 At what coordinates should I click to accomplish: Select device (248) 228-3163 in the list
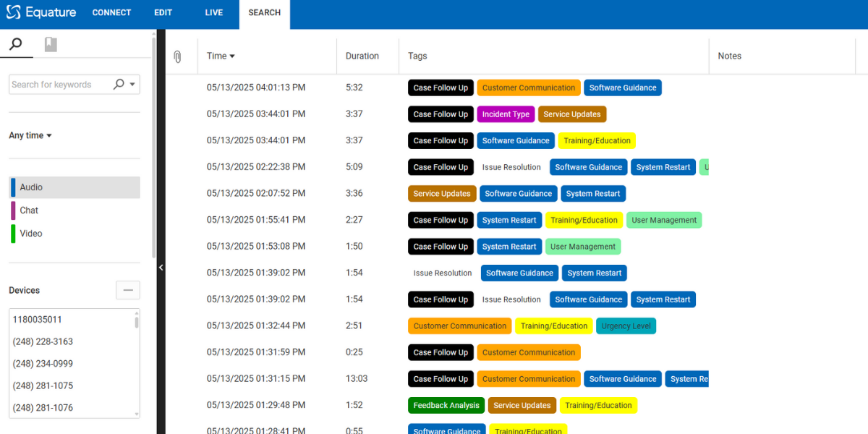(x=43, y=341)
